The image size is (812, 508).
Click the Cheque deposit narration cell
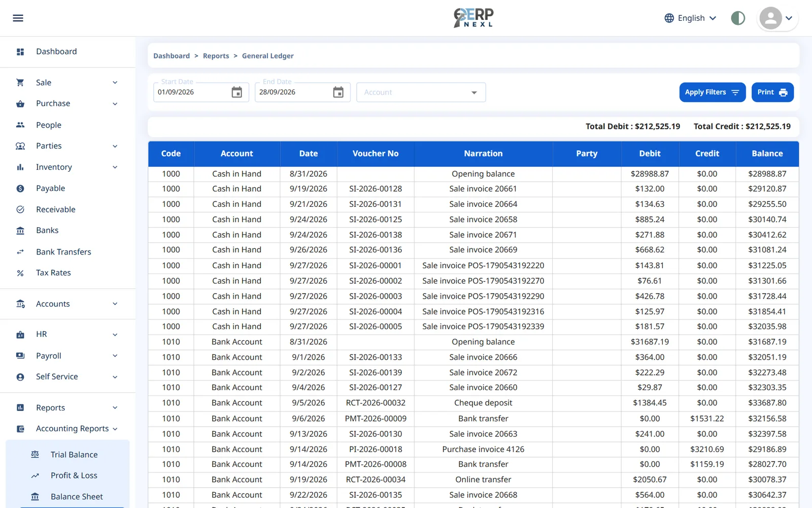point(483,403)
